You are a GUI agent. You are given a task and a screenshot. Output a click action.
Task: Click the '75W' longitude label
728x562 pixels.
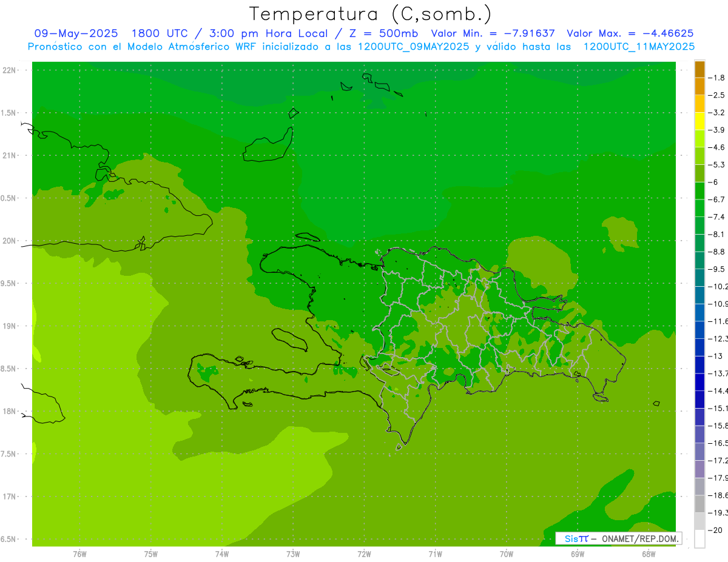(151, 554)
